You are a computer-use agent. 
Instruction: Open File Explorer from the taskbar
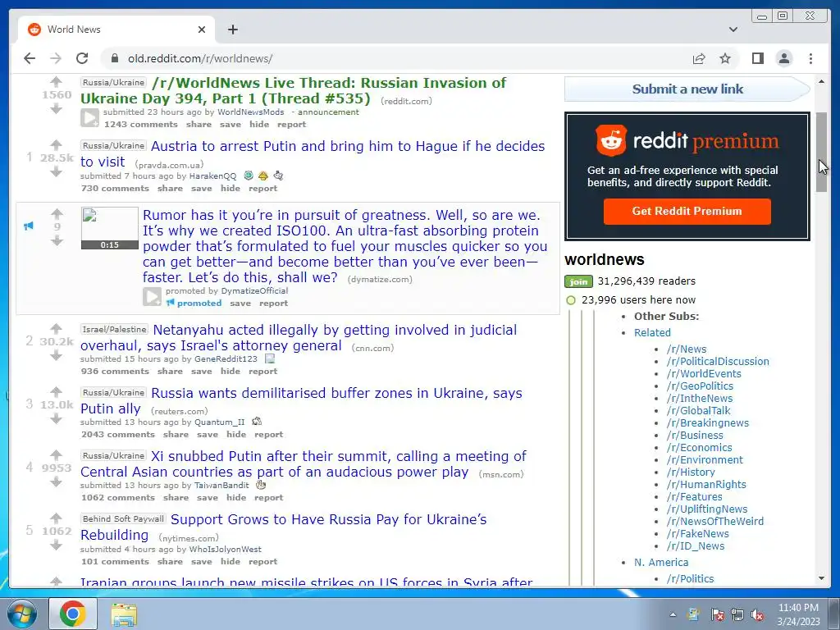[124, 614]
